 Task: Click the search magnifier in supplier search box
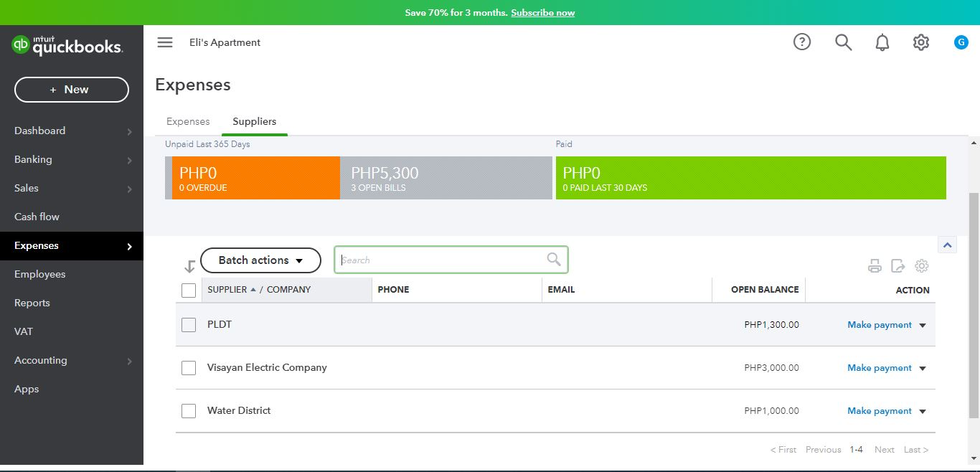pos(554,260)
